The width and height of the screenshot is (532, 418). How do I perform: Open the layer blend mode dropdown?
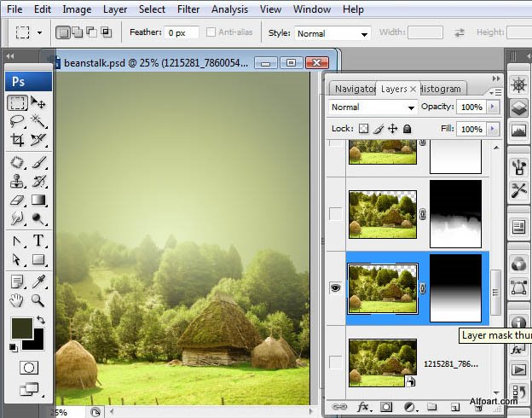[373, 107]
